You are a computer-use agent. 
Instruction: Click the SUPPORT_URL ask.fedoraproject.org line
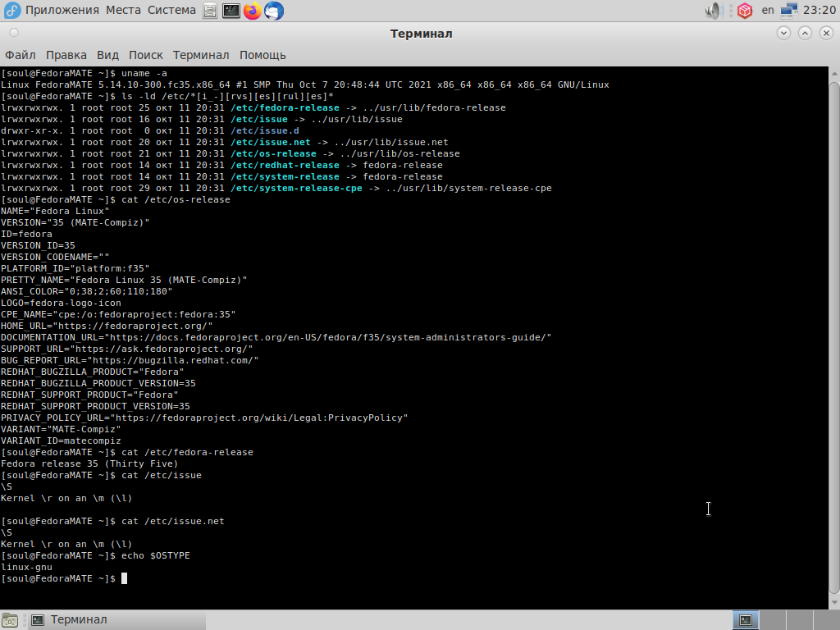coord(127,349)
